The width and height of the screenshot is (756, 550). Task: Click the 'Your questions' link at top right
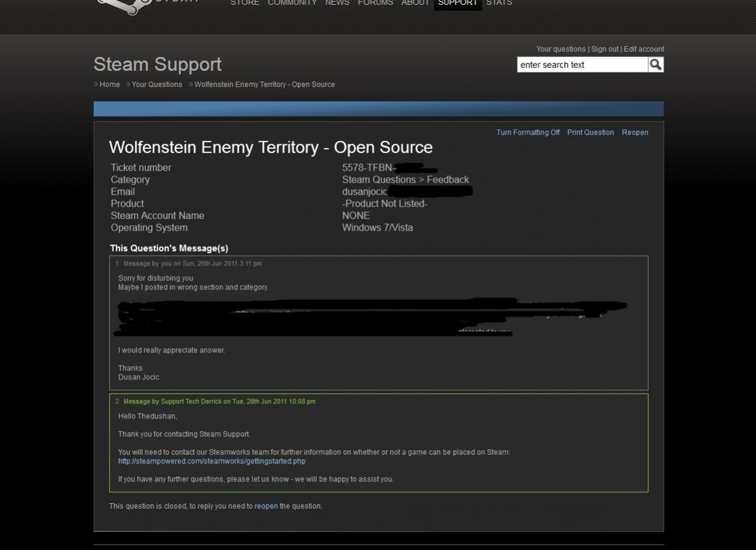(561, 49)
